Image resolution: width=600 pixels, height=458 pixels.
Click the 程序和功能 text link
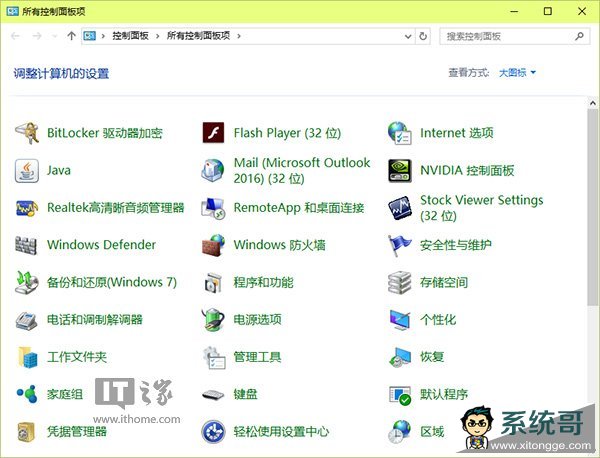263,282
